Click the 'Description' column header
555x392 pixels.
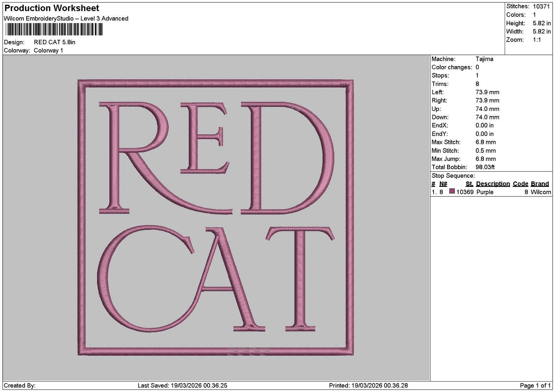(493, 184)
